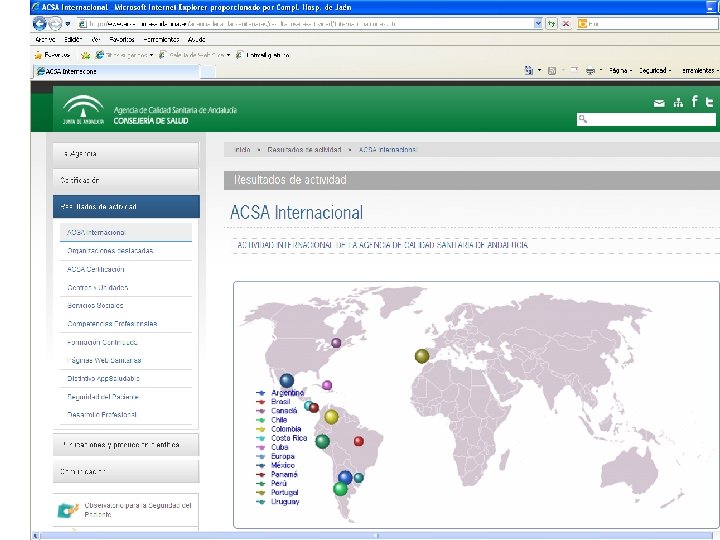The width and height of the screenshot is (720, 540).
Task: Open the Certificación sidebar section
Action: click(126, 180)
